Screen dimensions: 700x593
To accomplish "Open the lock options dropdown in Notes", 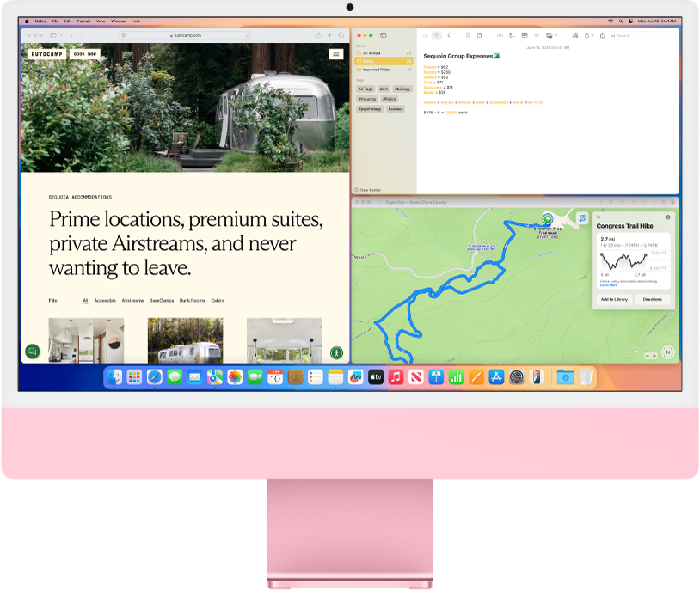I will (593, 35).
